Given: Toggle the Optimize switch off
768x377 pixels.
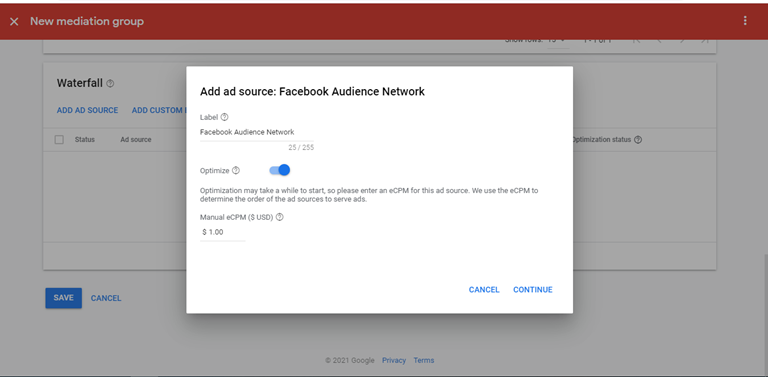Looking at the screenshot, I should click(280, 170).
